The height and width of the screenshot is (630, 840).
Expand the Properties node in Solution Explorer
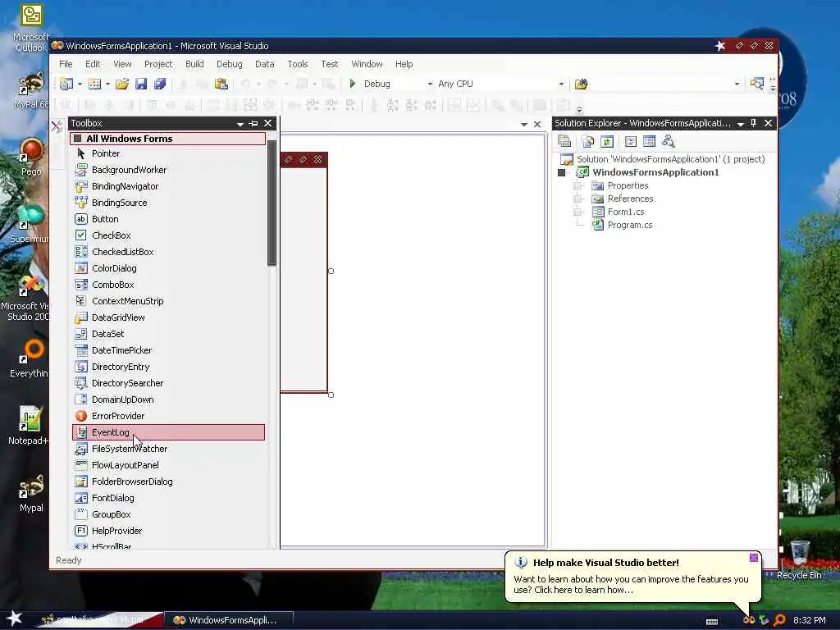[577, 185]
